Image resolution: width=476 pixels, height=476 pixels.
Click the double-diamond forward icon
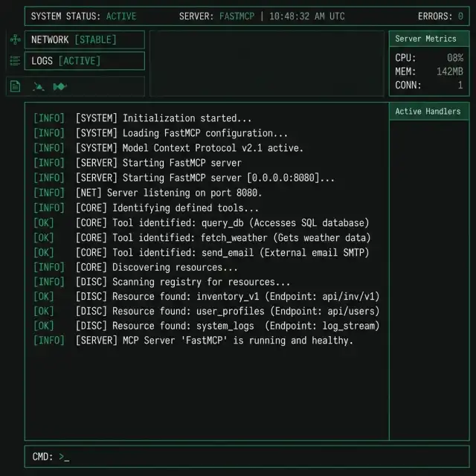[59, 87]
